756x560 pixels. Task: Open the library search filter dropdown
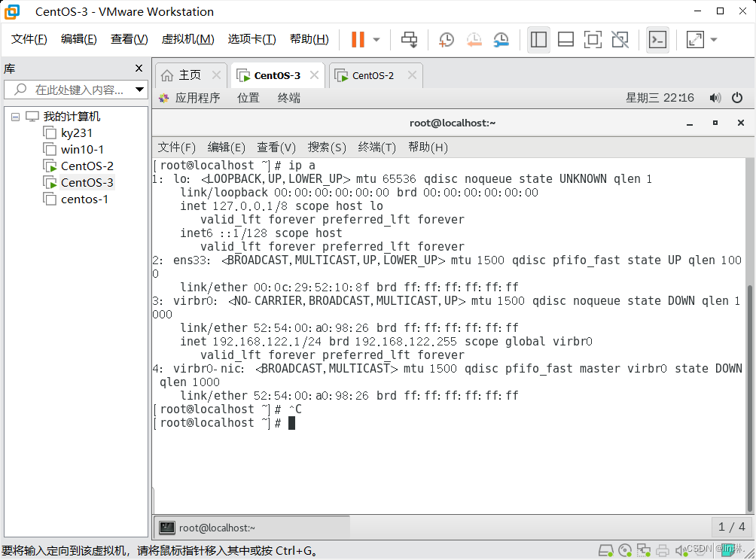click(x=140, y=90)
